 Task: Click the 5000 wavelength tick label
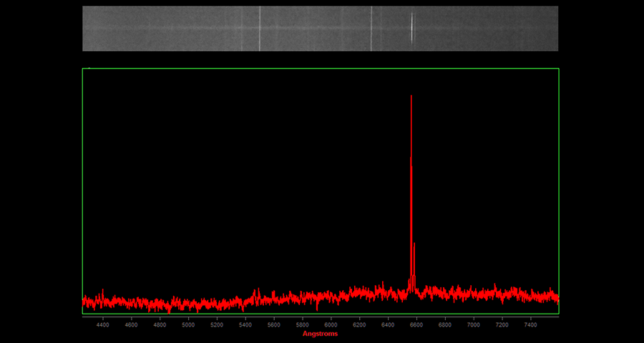[x=188, y=324]
